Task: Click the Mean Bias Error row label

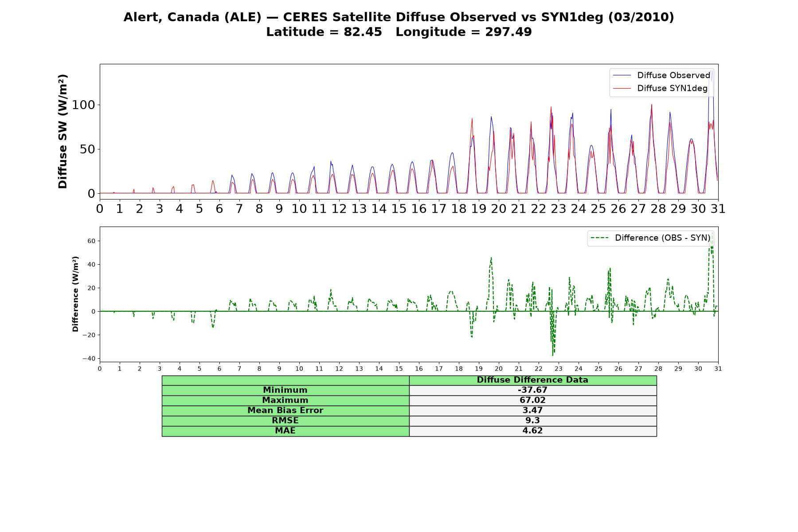Action: click(285, 411)
